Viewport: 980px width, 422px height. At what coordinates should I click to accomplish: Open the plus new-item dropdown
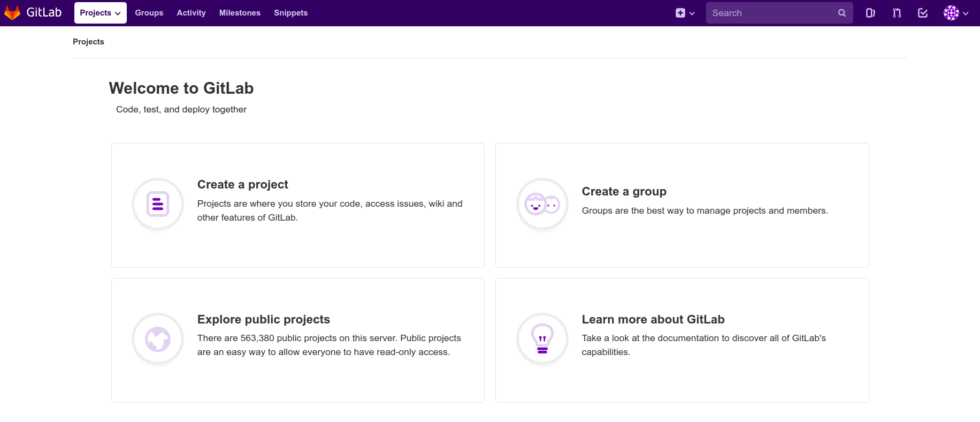tap(685, 13)
